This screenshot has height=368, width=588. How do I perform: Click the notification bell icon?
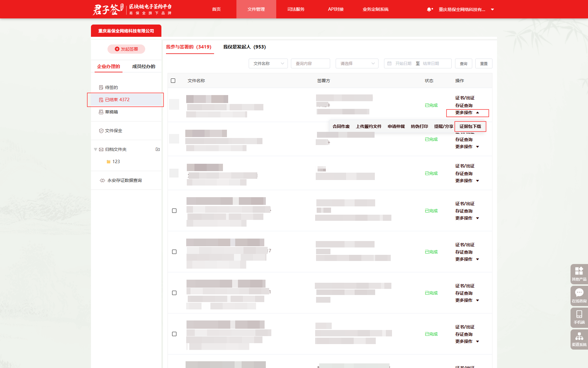tap(429, 10)
